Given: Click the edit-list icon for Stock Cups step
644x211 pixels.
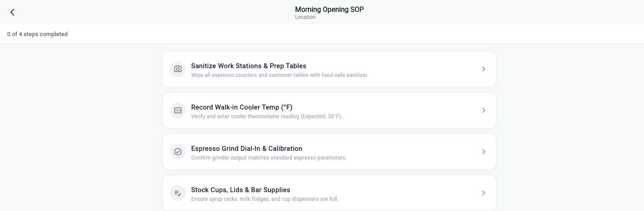Looking at the screenshot, I should [178, 193].
